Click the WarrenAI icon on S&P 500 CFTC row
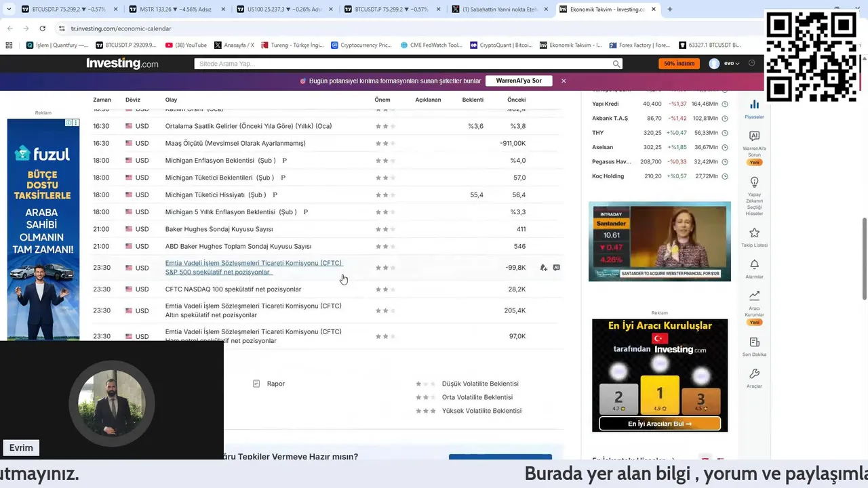This screenshot has width=868, height=488. (556, 268)
